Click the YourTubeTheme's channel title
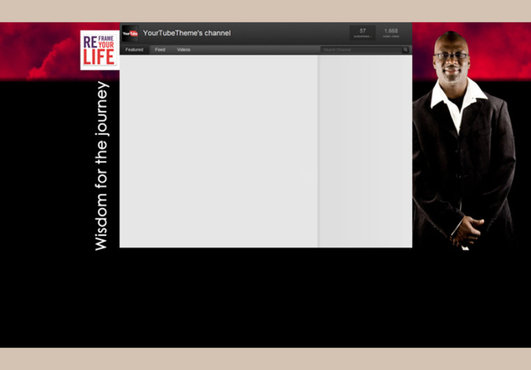 pos(187,33)
